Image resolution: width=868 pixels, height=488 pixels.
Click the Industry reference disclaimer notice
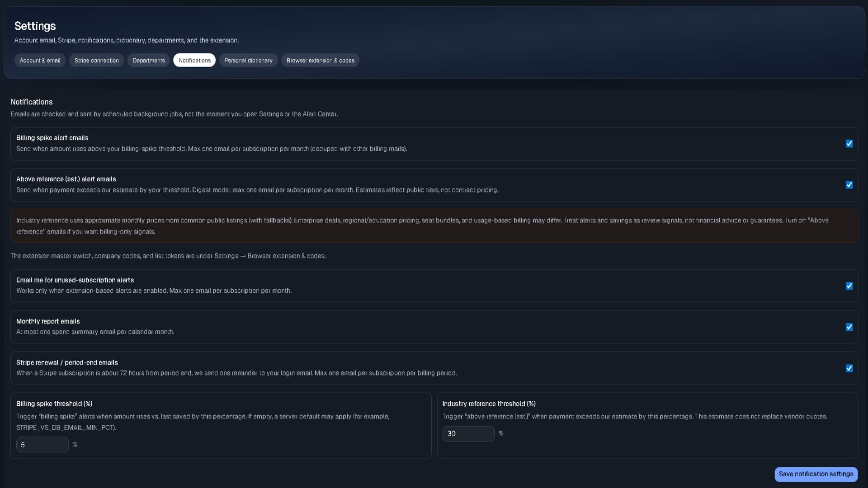pyautogui.click(x=434, y=226)
